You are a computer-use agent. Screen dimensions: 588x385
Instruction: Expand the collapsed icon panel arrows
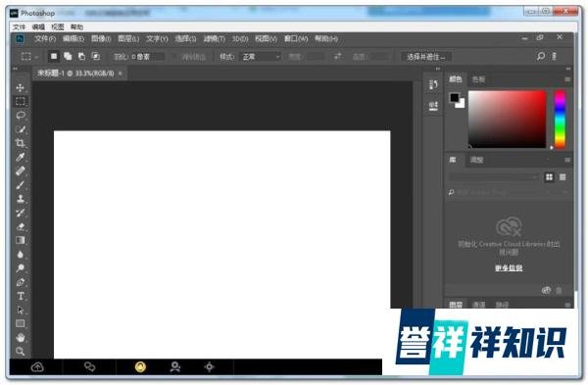(x=438, y=69)
